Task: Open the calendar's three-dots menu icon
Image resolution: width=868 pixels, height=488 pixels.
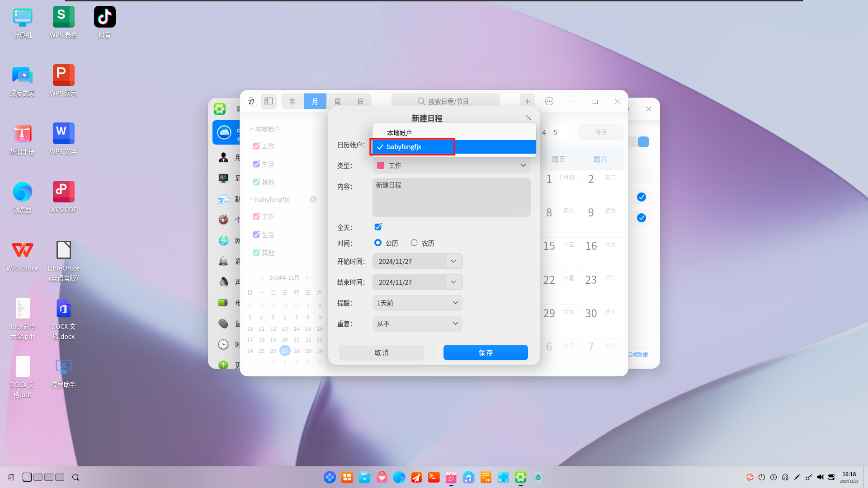Action: [549, 101]
